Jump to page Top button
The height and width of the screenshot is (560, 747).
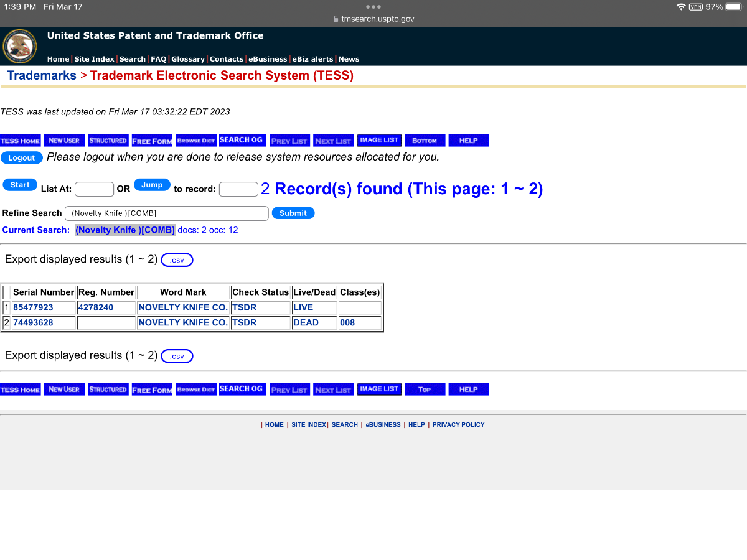pos(425,390)
